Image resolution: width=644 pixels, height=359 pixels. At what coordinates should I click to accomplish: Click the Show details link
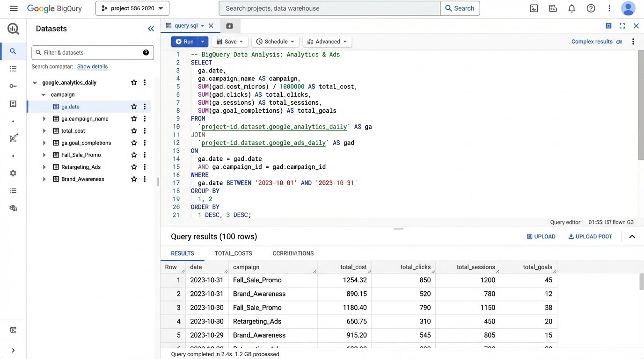92,66
